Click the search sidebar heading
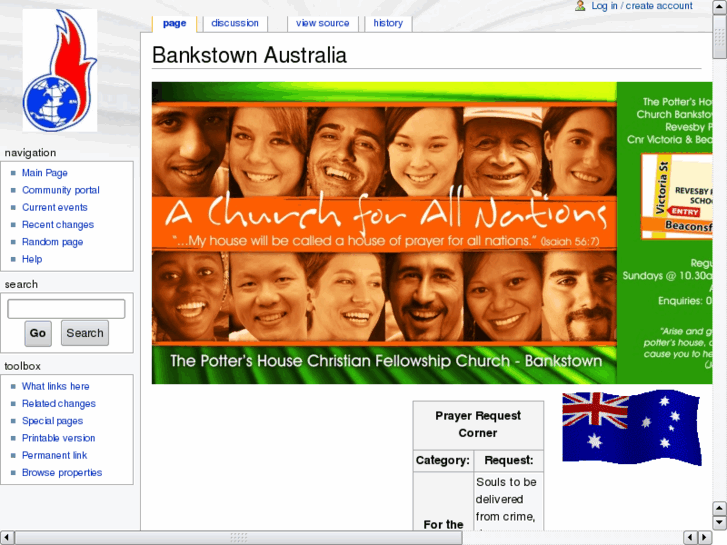This screenshot has height=545, width=727. [21, 284]
